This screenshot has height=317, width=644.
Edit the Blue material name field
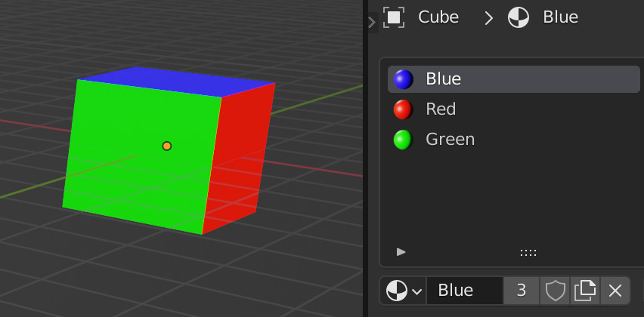tap(465, 291)
